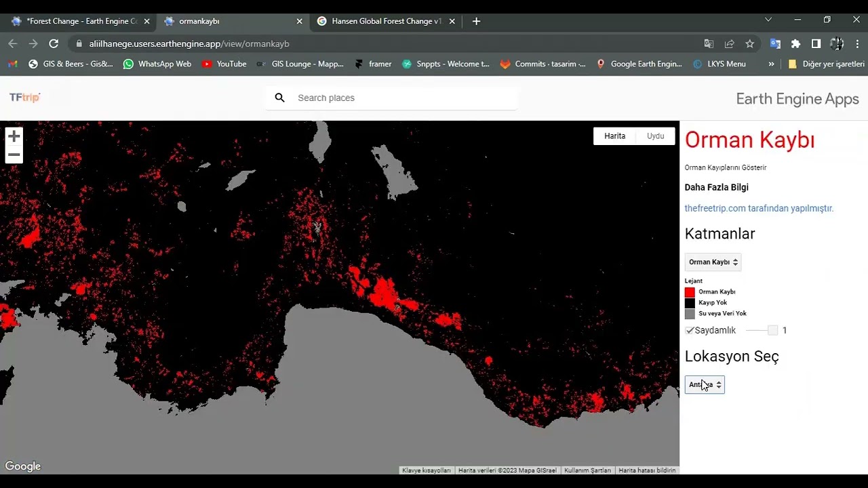Bookmark this page with the star icon

coord(749,43)
